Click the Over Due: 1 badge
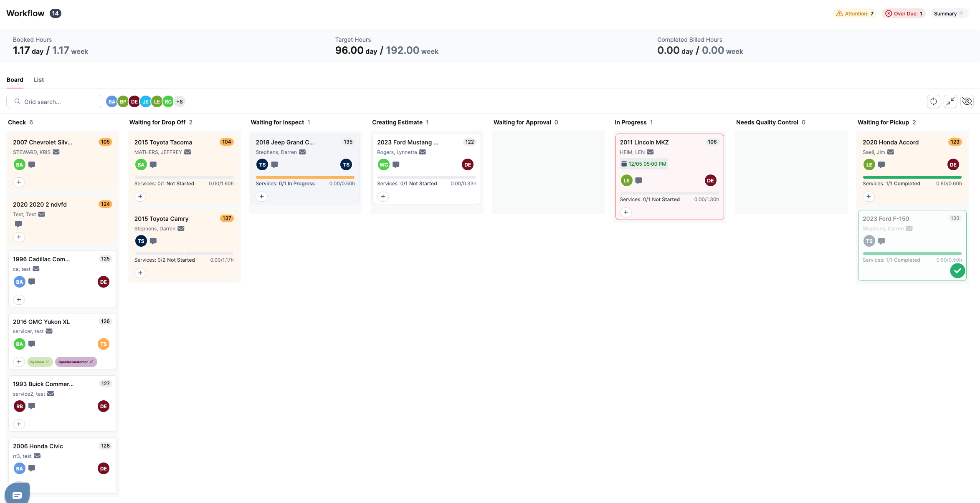The width and height of the screenshot is (980, 503). tap(903, 13)
